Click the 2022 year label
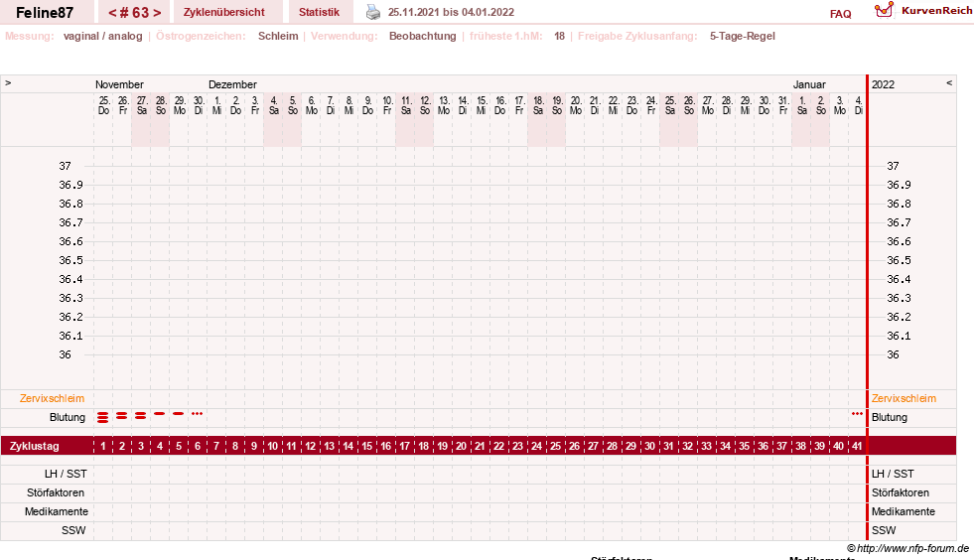 [x=883, y=84]
